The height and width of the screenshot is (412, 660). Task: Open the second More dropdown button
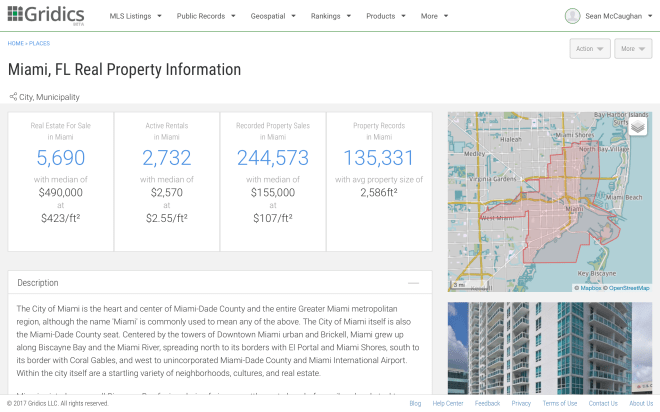[x=633, y=48]
